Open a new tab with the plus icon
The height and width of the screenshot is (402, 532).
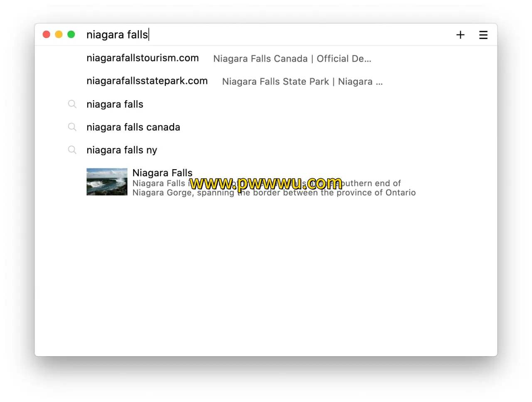(460, 35)
